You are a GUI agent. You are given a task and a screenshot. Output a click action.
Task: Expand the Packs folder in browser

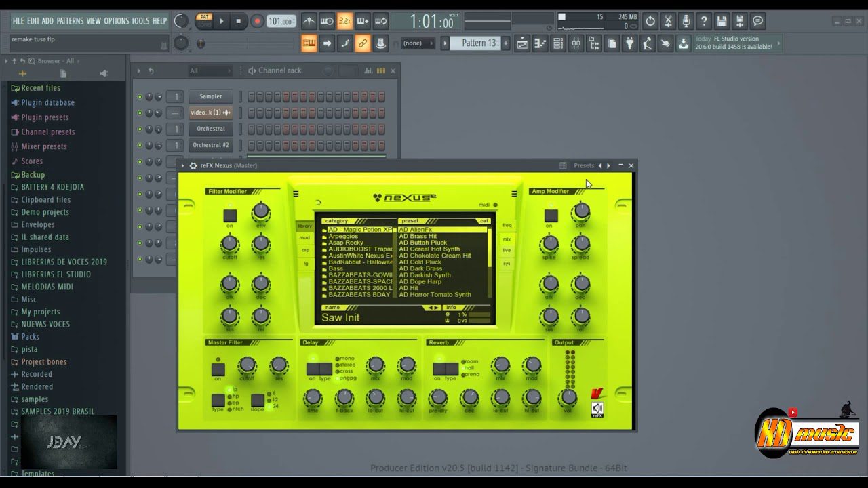(x=30, y=336)
